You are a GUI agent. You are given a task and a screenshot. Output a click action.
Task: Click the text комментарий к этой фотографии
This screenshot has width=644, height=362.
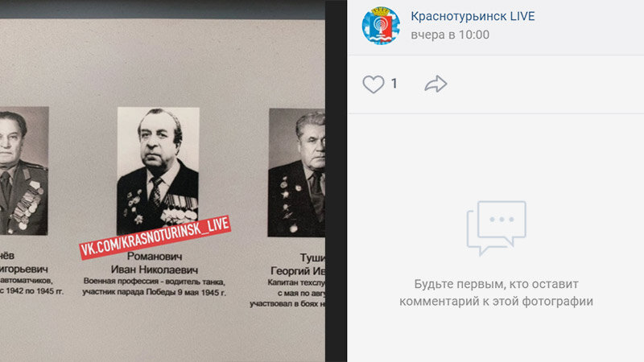[496, 301]
